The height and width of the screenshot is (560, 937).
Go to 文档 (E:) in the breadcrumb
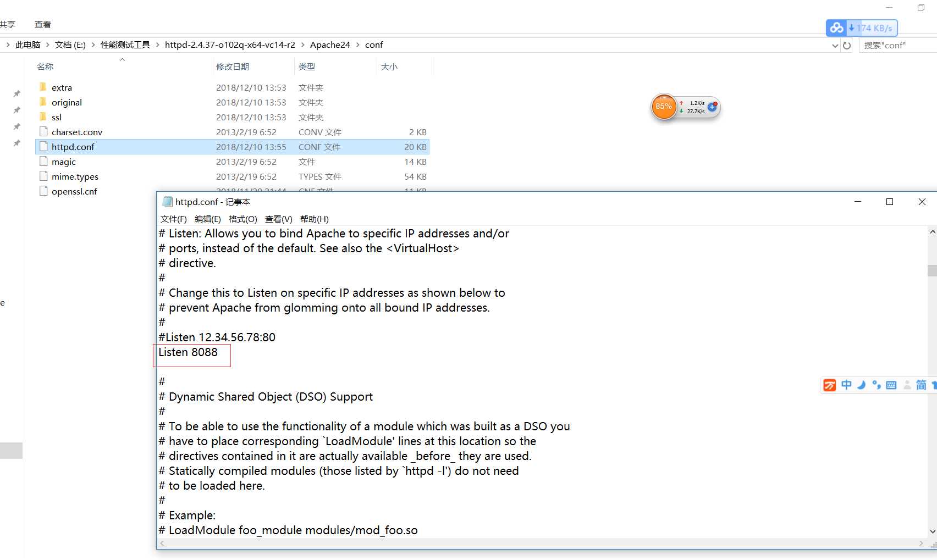coord(70,45)
